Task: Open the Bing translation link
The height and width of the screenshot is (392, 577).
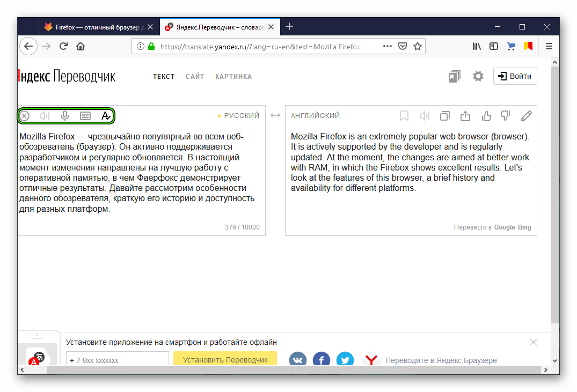Action: (x=524, y=227)
